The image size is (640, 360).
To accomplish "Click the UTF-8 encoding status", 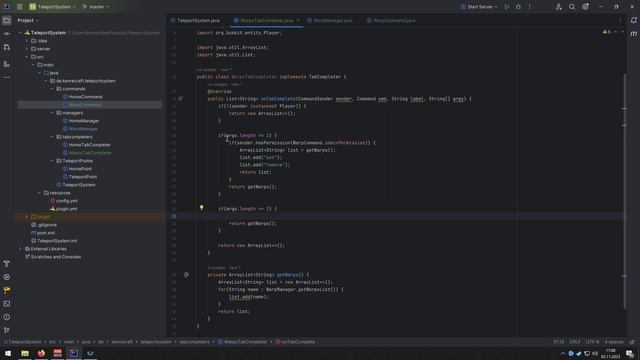I will pyautogui.click(x=592, y=342).
